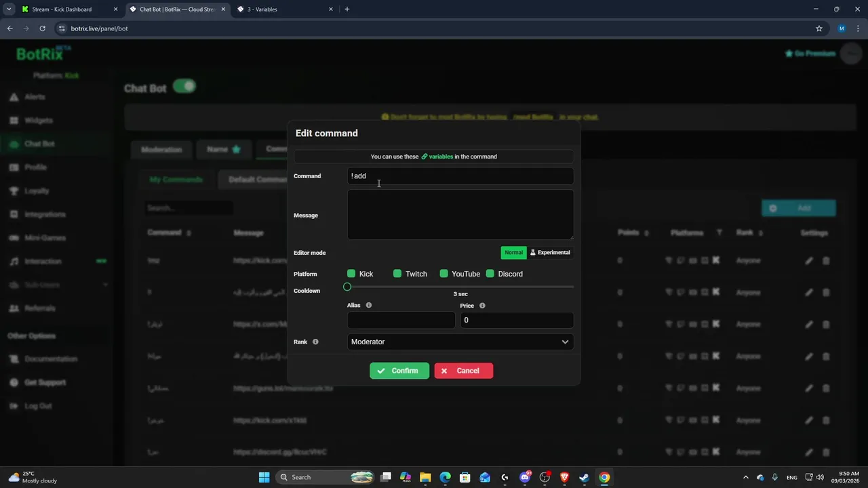The image size is (868, 488).
Task: Open Task View from the taskbar
Action: click(386, 477)
